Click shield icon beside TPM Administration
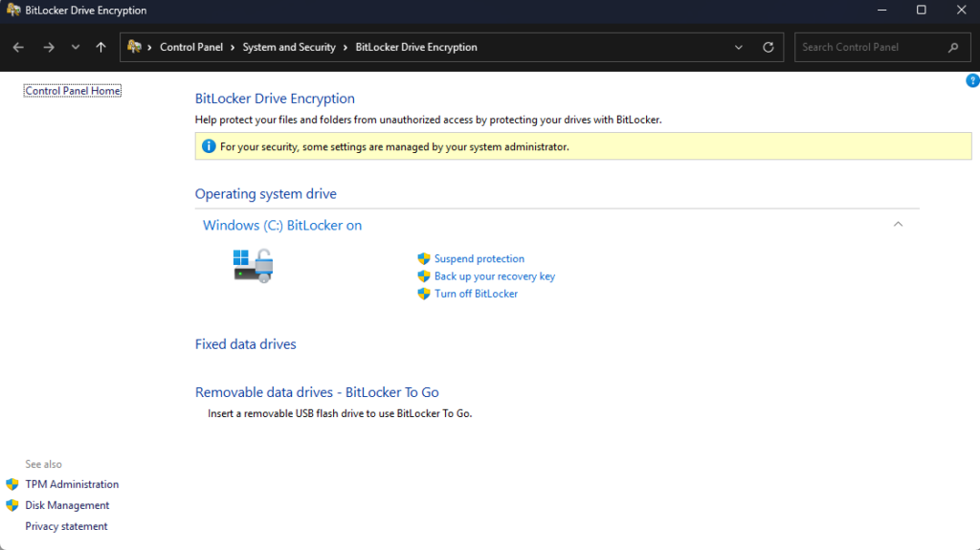This screenshot has width=980, height=550. click(12, 484)
